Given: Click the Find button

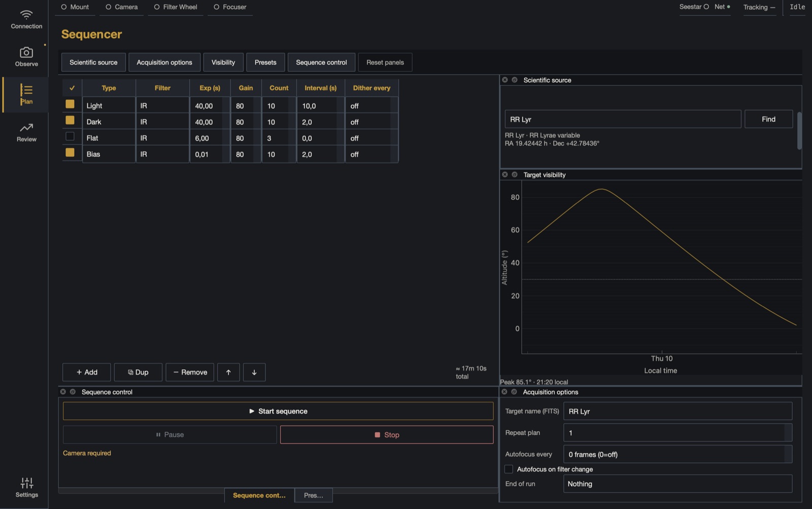Looking at the screenshot, I should pos(768,119).
